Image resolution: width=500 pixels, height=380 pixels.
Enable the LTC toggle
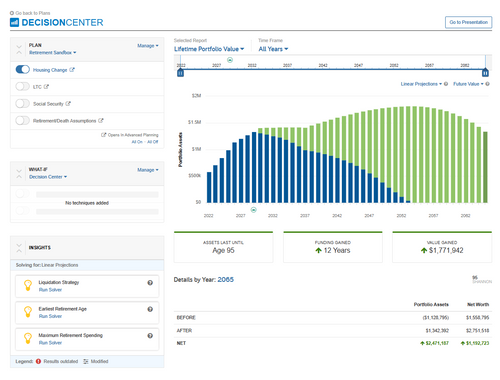pos(23,87)
